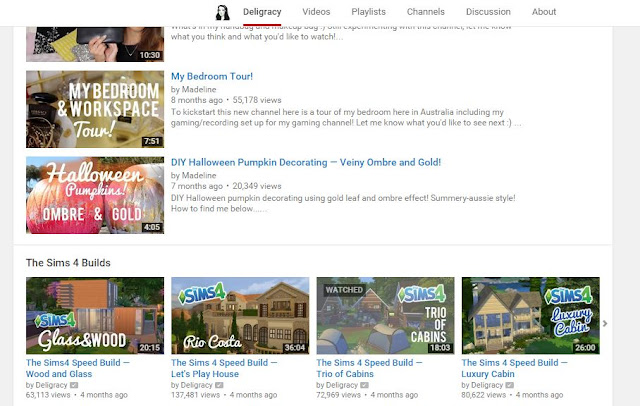Viewport: 640px width, 406px height.
Task: Click the '72,969 views' text
Action: point(339,395)
